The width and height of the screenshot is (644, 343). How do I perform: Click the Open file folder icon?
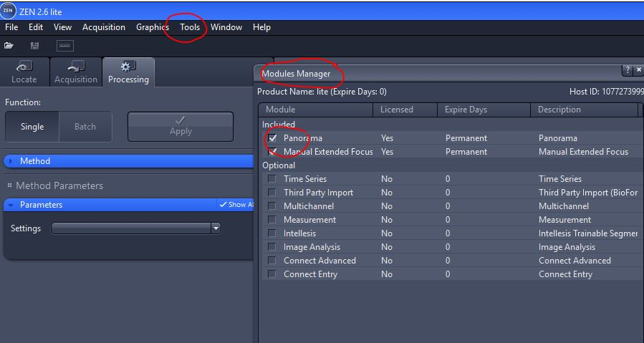tap(9, 46)
